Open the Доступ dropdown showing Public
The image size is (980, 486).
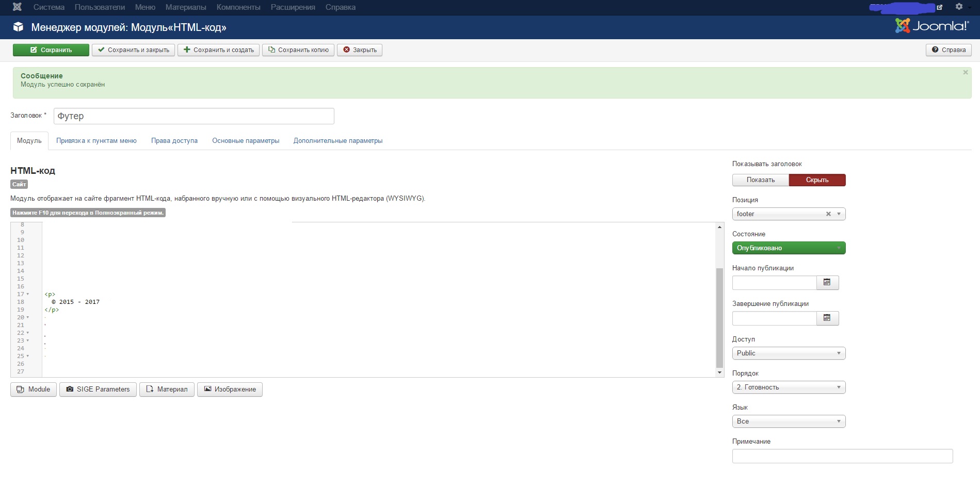(x=789, y=353)
